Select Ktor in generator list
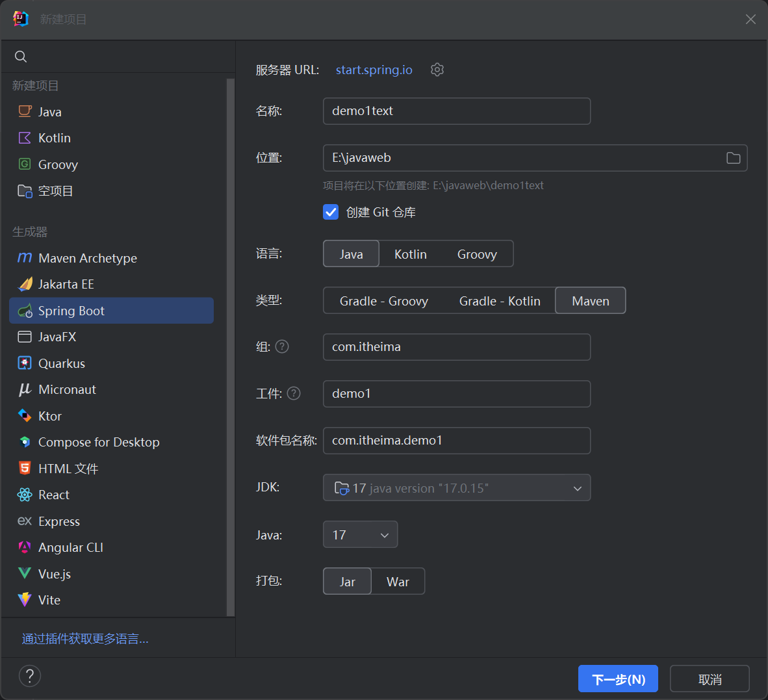768x700 pixels. click(x=111, y=416)
